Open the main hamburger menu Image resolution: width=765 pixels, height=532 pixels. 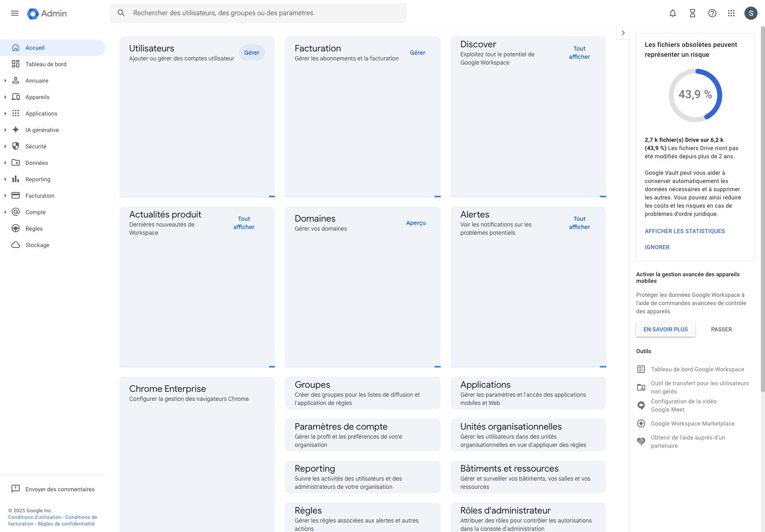click(x=15, y=13)
